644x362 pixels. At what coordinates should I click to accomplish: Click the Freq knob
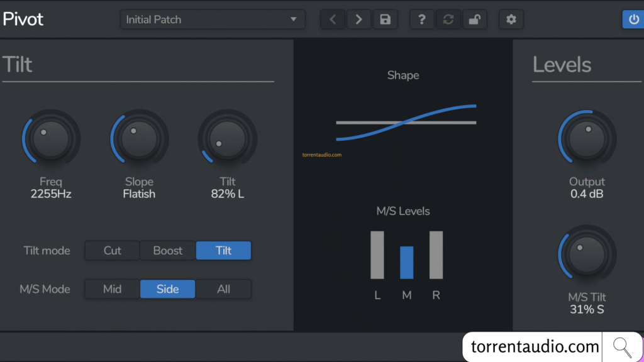(x=51, y=139)
